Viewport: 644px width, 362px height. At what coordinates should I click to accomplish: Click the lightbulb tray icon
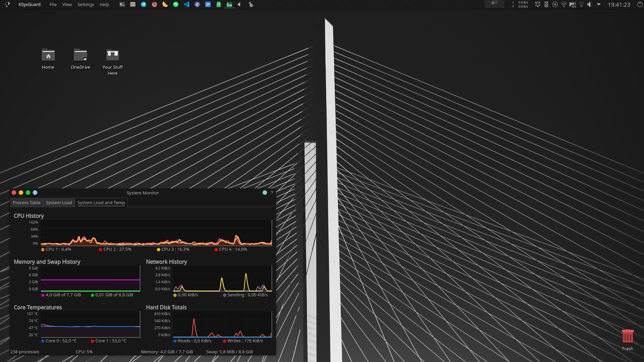[581, 4]
